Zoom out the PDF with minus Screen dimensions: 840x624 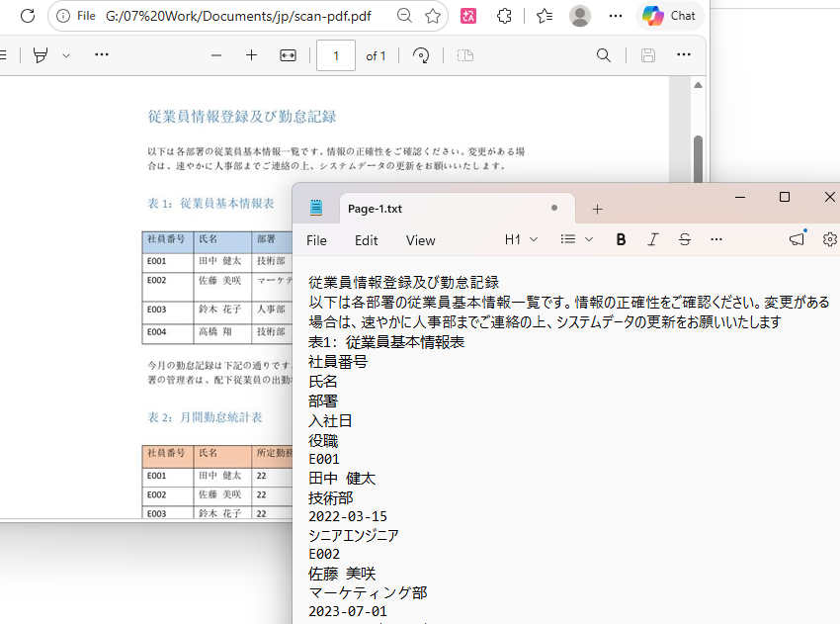[216, 55]
